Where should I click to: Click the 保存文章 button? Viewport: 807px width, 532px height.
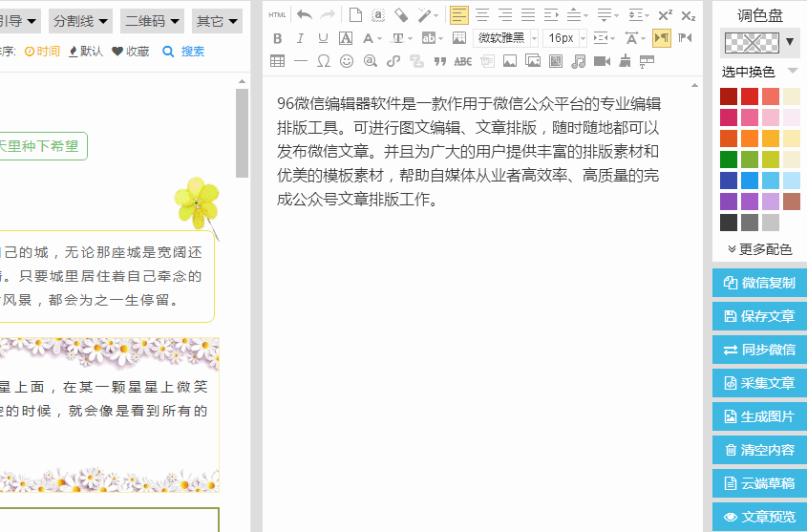[759, 316]
